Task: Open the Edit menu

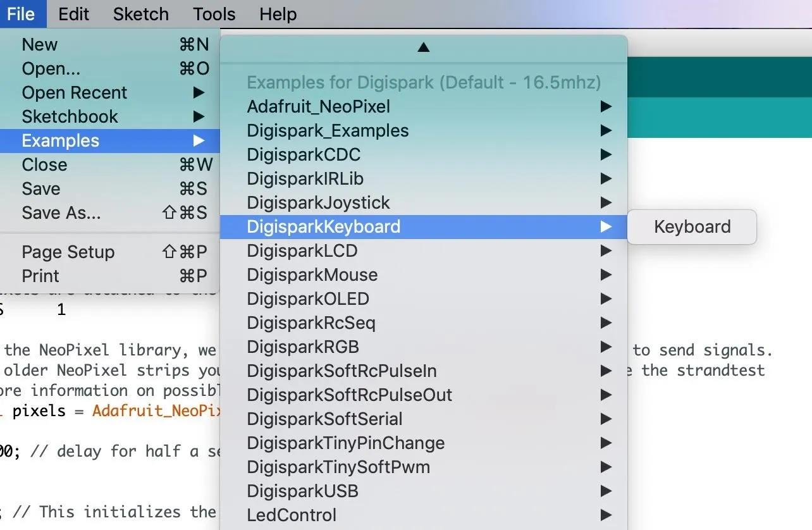Action: click(x=74, y=14)
